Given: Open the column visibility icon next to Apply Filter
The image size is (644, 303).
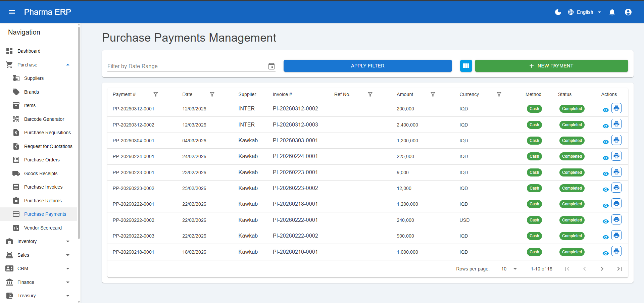Looking at the screenshot, I should (466, 66).
